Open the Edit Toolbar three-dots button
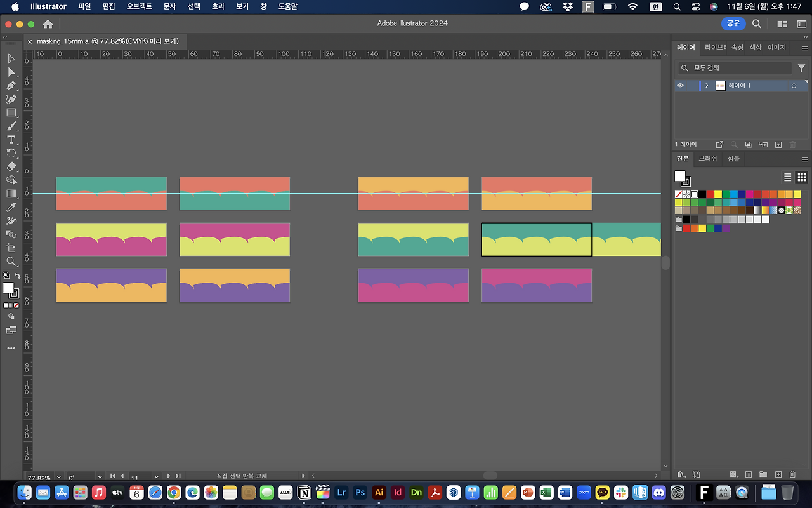The image size is (812, 508). tap(11, 348)
